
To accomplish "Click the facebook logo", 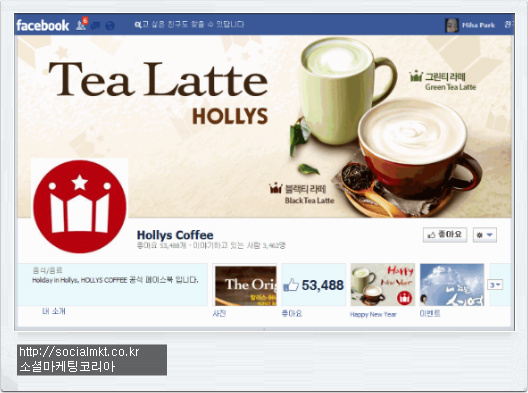I will point(42,25).
